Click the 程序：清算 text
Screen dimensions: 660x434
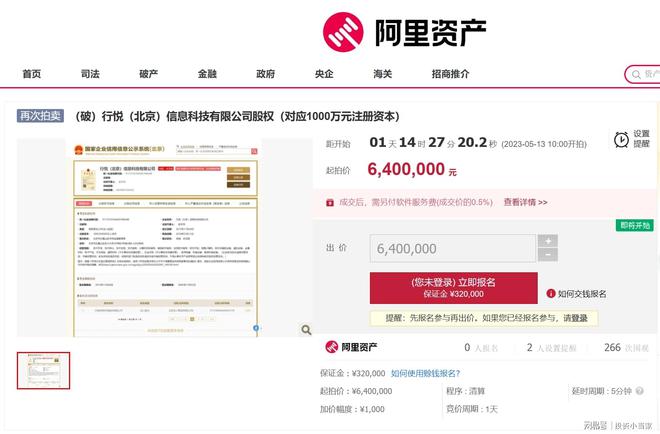coord(466,391)
